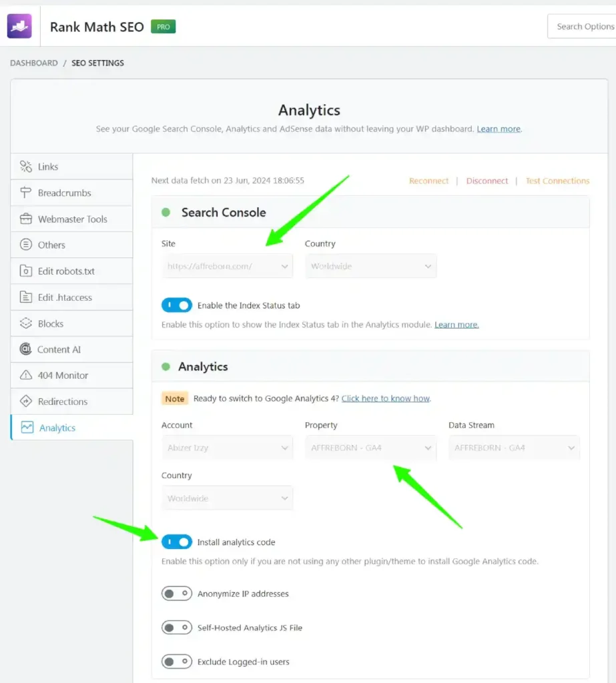Toggle Install analytics code switch
The width and height of the screenshot is (616, 683).
point(177,542)
